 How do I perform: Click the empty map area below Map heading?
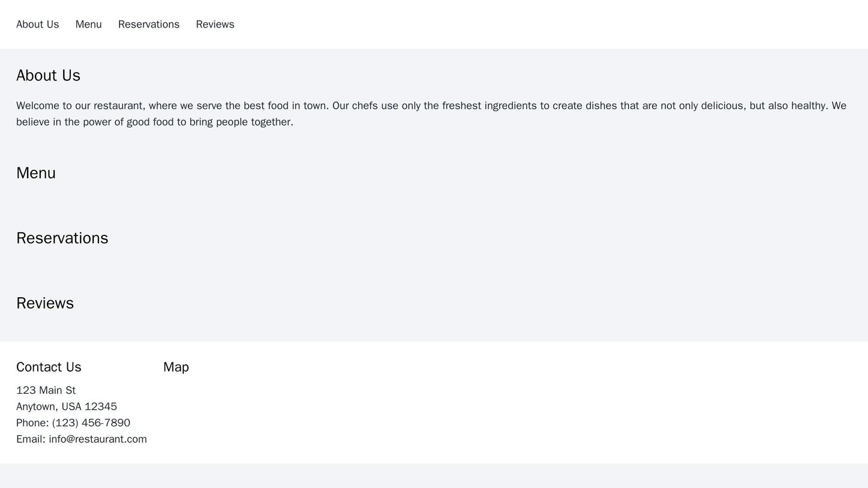click(481, 414)
